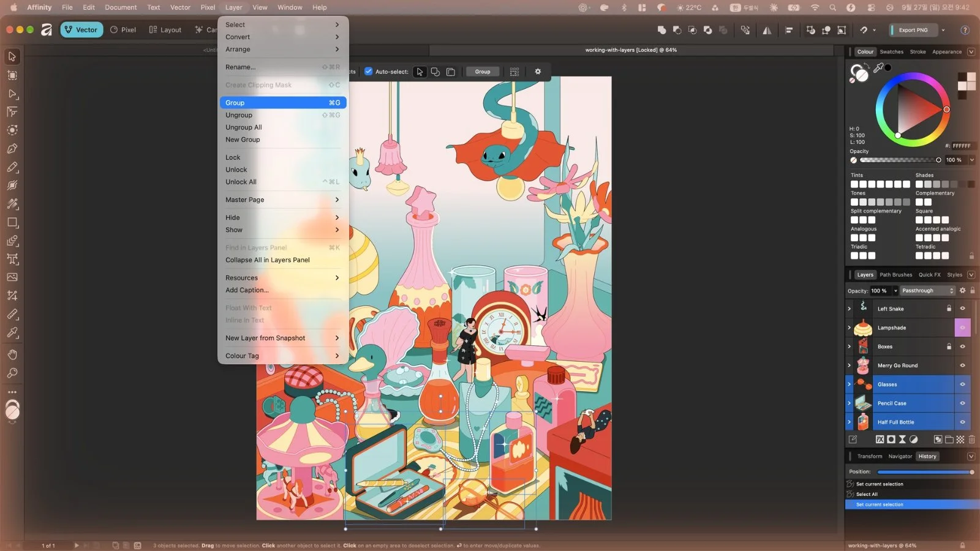Select the Rectangle shape tool
The height and width of the screenshot is (551, 980).
click(x=12, y=222)
